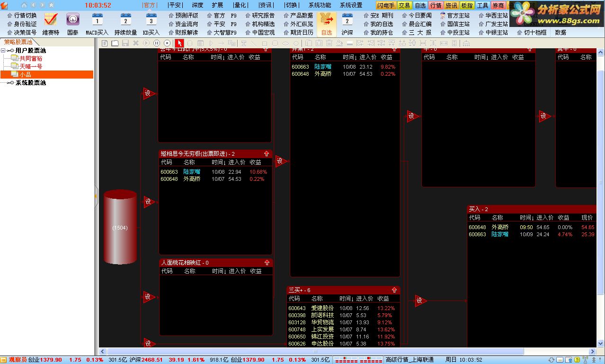605x364 pixels.
Task: Select the line drawing tool
Action: [x=254, y=43]
